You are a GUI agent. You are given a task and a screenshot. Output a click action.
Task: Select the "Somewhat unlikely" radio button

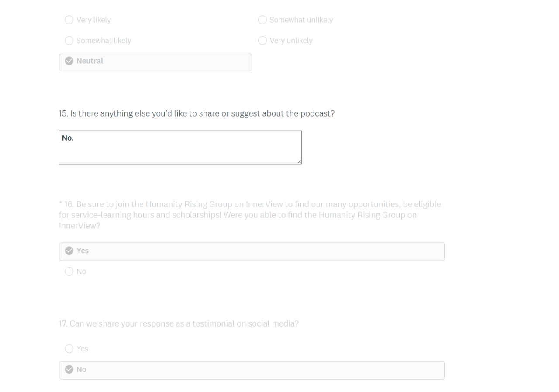point(262,20)
